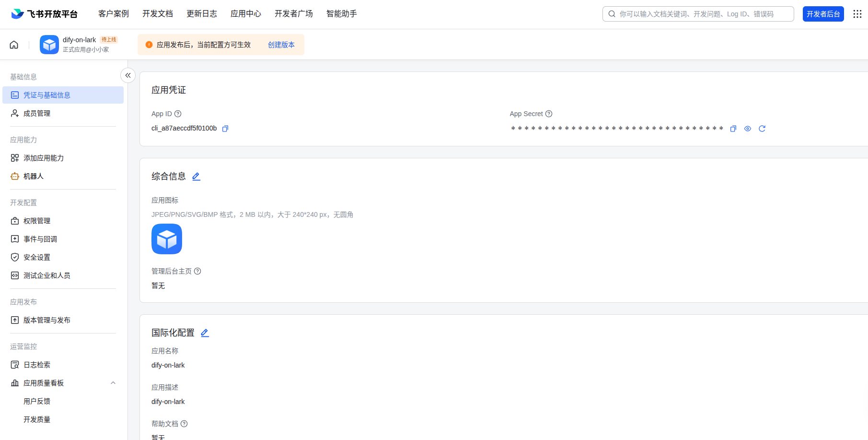Open help tooltip beside 帮助文档

[x=184, y=424]
